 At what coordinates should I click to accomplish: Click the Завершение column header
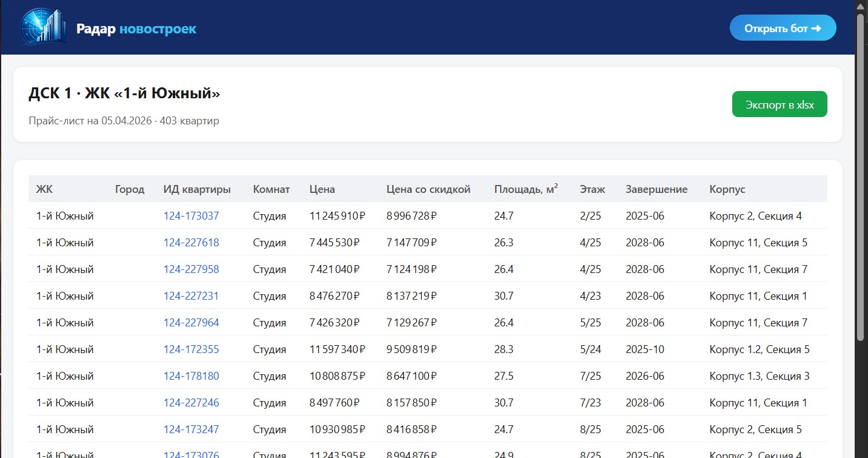[656, 189]
